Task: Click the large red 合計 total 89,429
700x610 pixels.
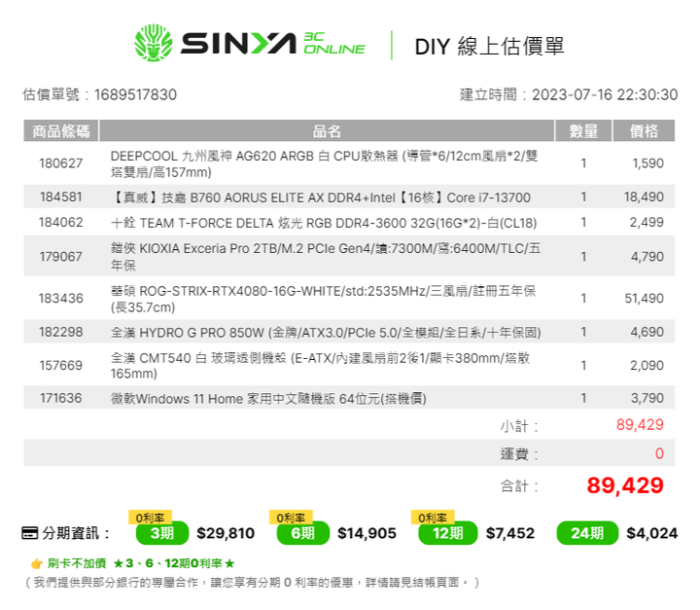Action: (625, 485)
